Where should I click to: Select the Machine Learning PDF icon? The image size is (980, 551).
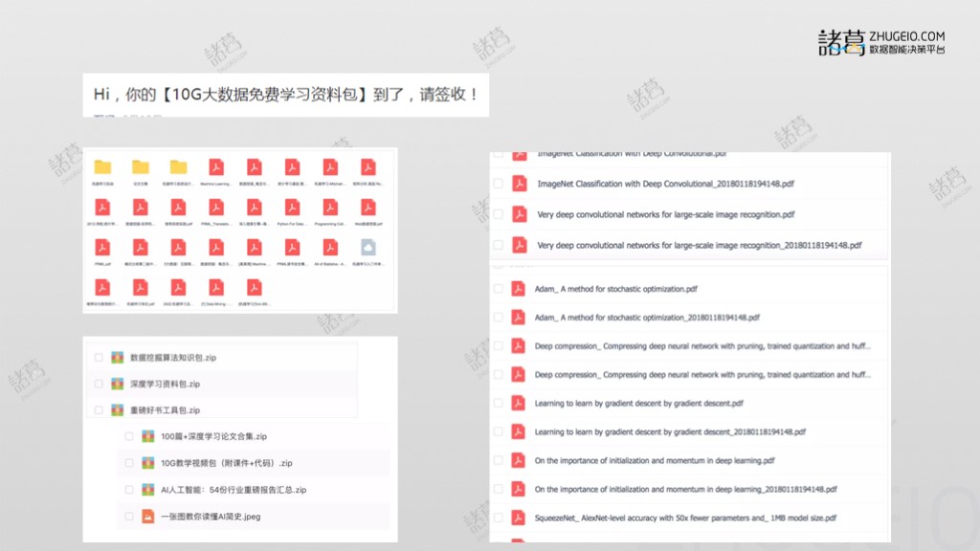point(217,165)
